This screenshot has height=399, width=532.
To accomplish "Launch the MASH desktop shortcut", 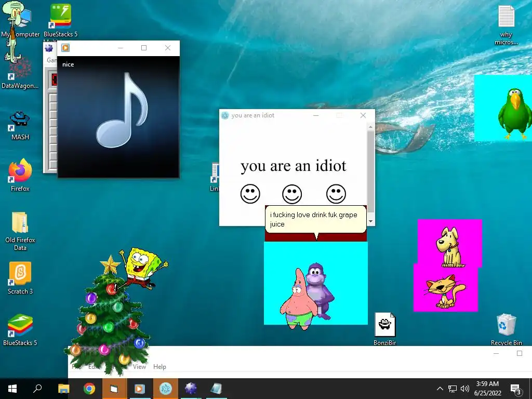I will [20, 126].
